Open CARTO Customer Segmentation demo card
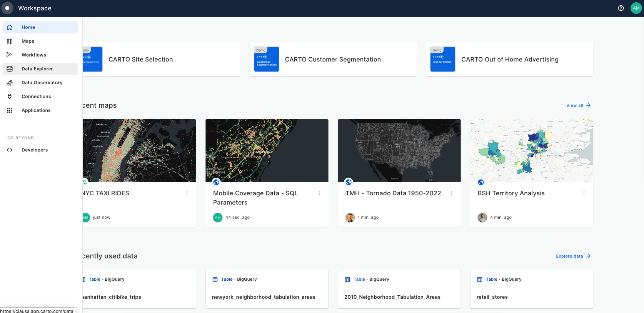The image size is (644, 313). (333, 59)
